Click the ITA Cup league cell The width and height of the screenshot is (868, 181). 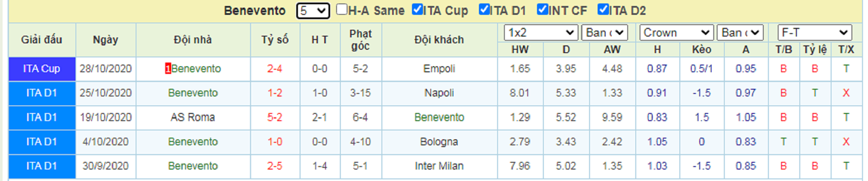[42, 69]
